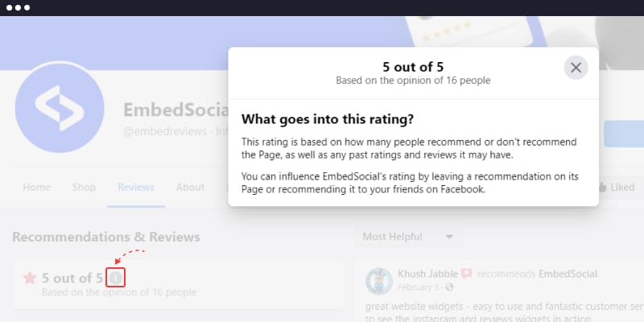Click the EmbedSocial page name heading

coord(175,109)
